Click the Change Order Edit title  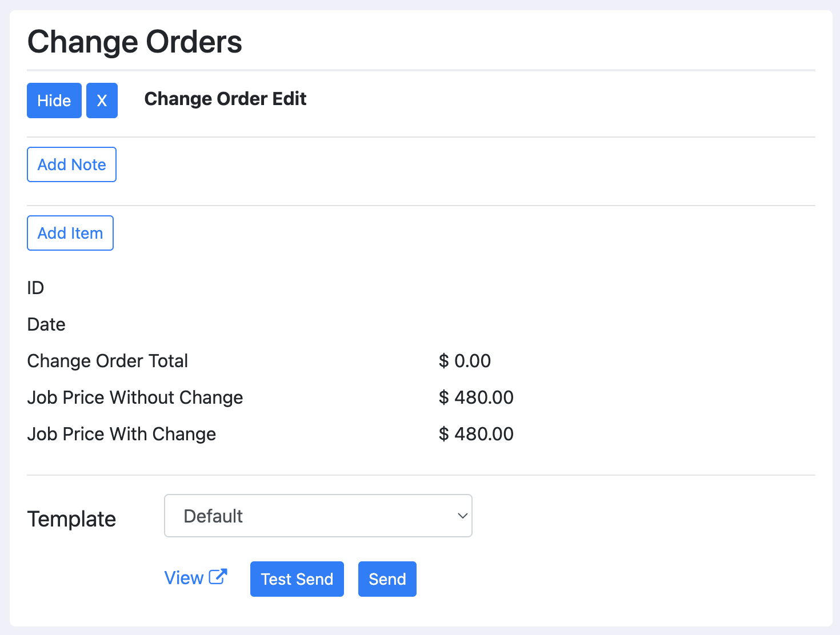click(x=225, y=99)
